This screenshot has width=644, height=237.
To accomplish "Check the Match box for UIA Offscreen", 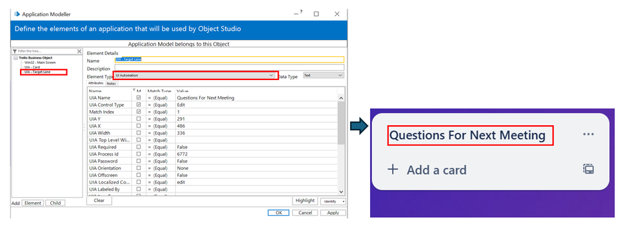I will pos(139,175).
